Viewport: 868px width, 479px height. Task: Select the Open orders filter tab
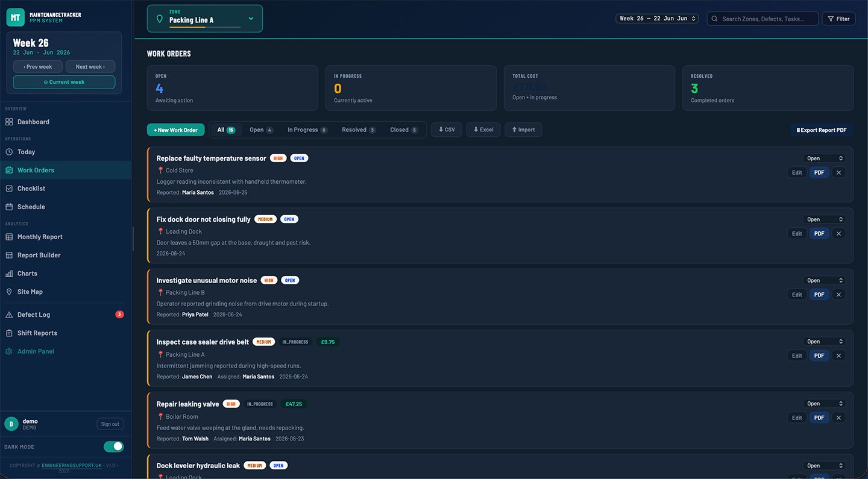(x=261, y=130)
